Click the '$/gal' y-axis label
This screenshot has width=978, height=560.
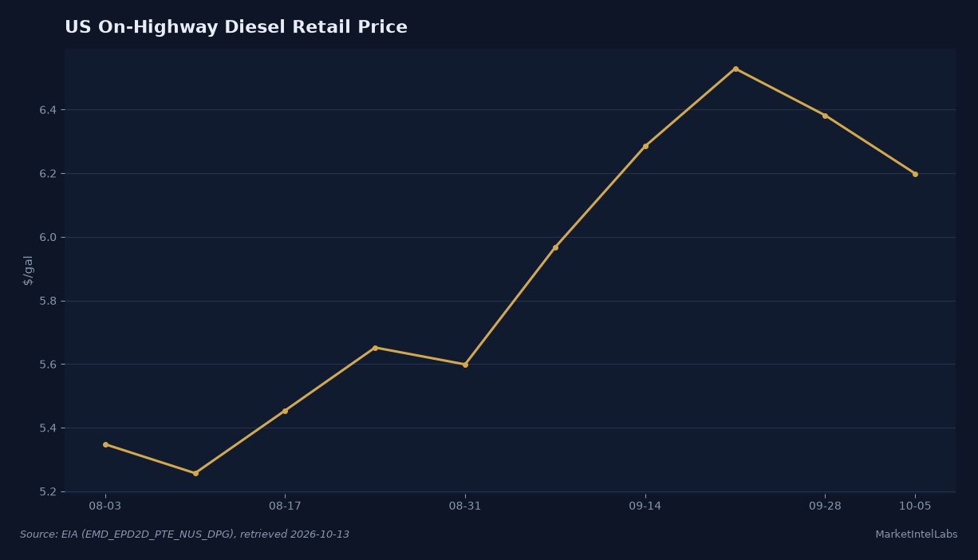(x=28, y=270)
